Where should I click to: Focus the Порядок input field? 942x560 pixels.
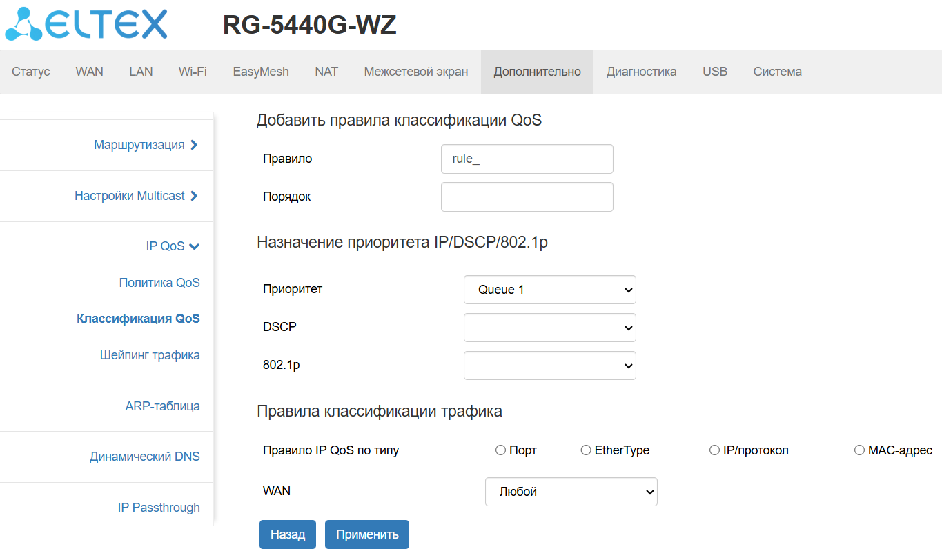click(527, 197)
